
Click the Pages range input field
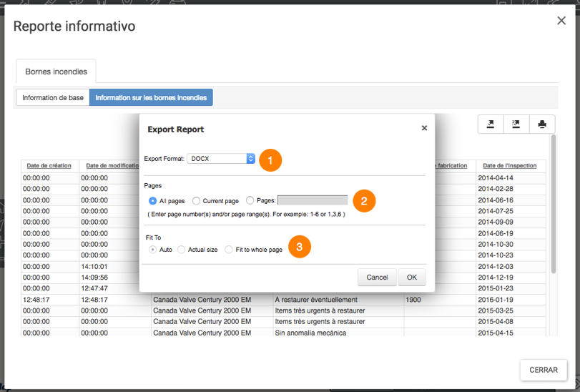pyautogui.click(x=313, y=200)
